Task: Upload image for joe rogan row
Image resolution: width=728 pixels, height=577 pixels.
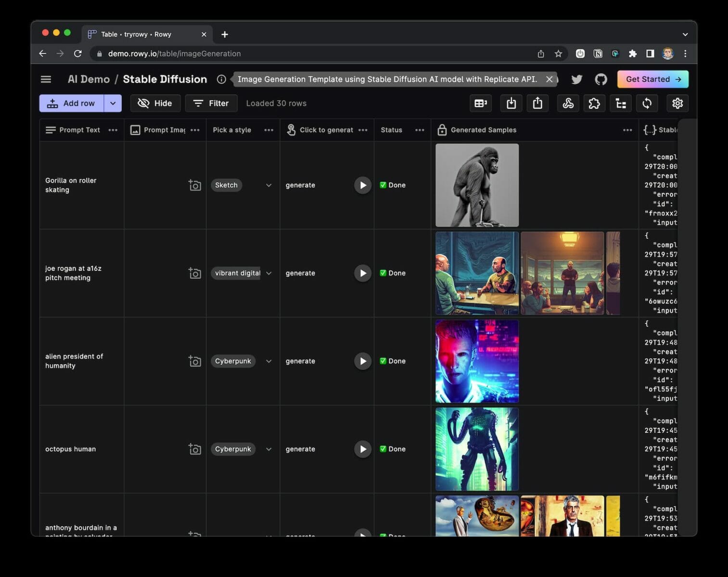Action: tap(194, 273)
